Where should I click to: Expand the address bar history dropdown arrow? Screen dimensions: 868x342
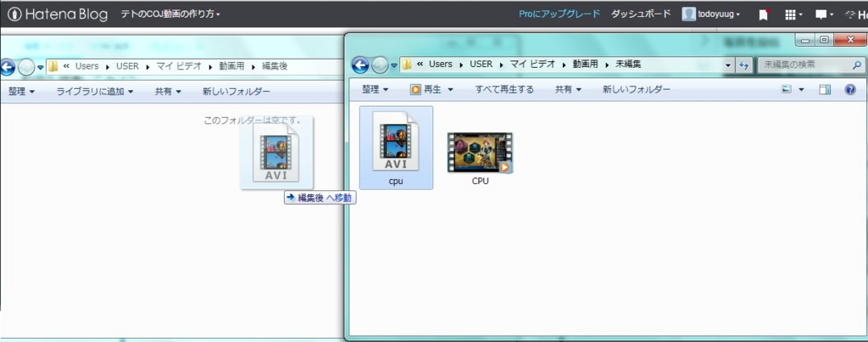pos(728,64)
